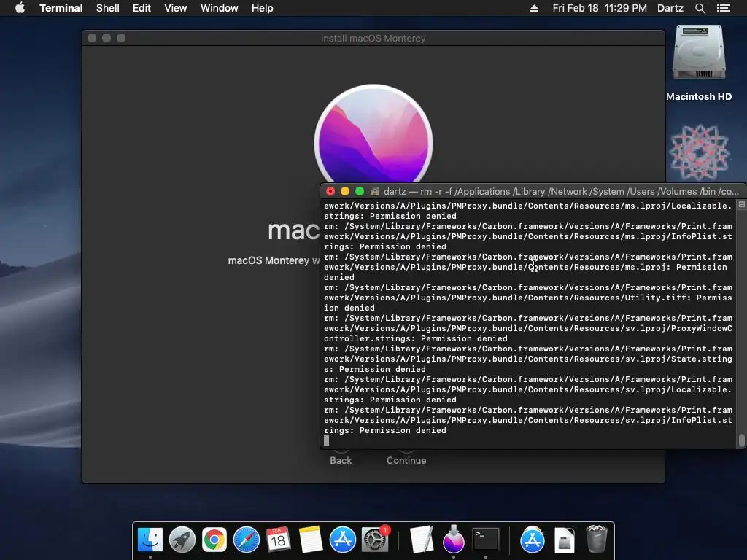Open the Help menu
This screenshot has width=747, height=560.
pos(262,8)
